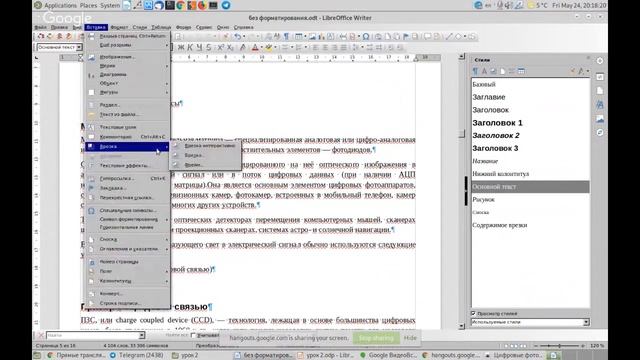Click the Find text input field
The image size is (640, 360).
92,336
